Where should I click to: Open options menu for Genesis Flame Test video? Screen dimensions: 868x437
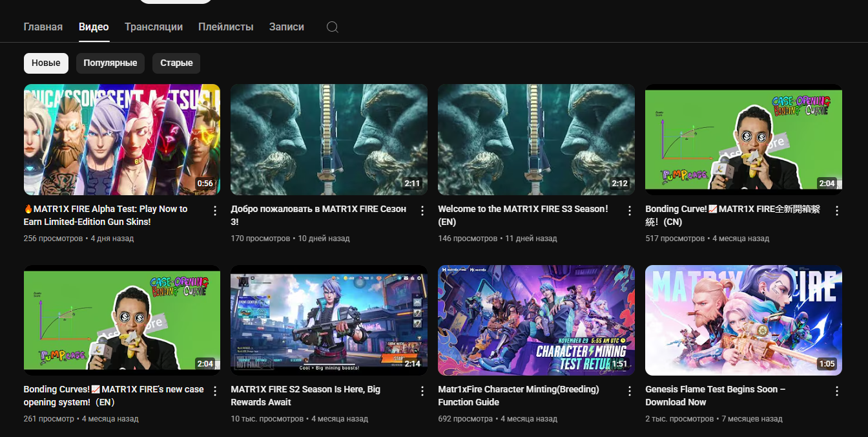(837, 391)
